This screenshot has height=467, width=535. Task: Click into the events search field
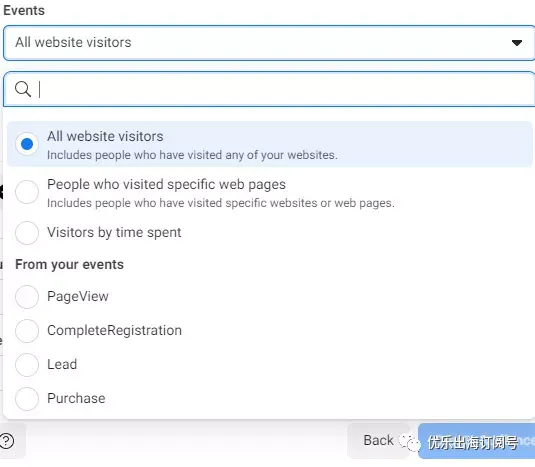point(269,89)
